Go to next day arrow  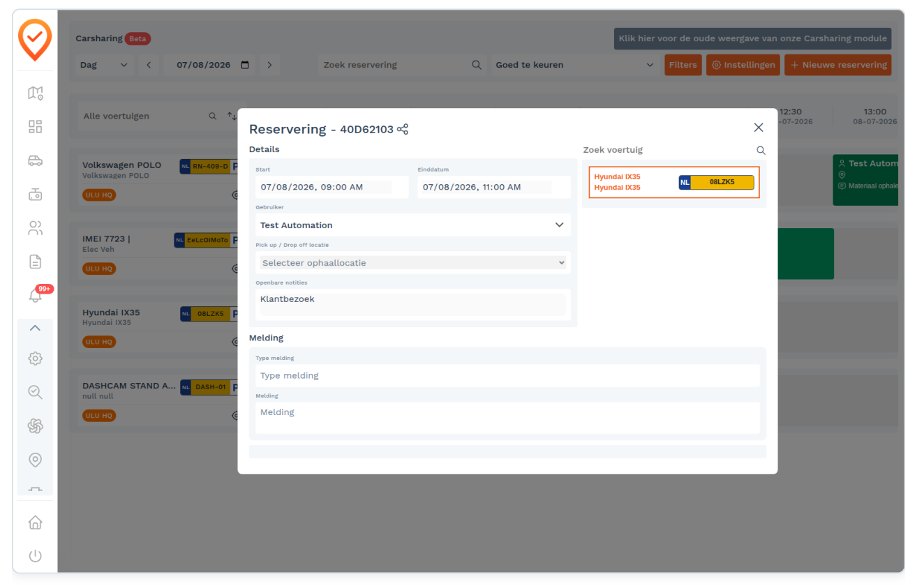pos(269,65)
